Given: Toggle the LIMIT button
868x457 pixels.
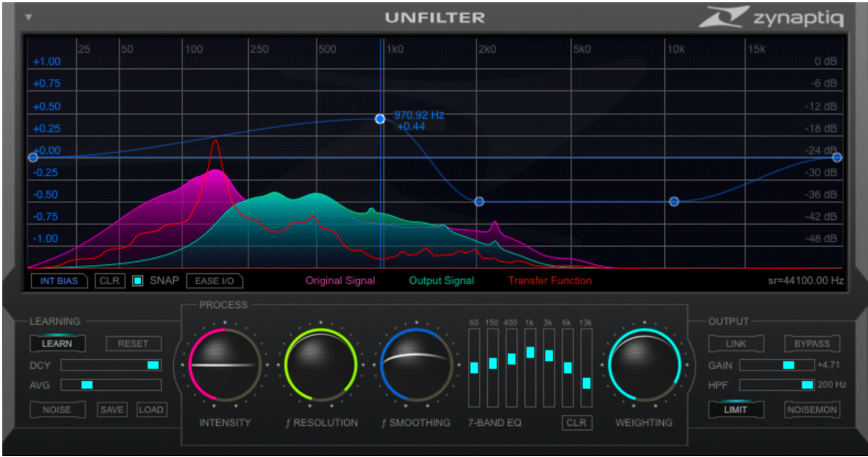Looking at the screenshot, I should tap(735, 410).
